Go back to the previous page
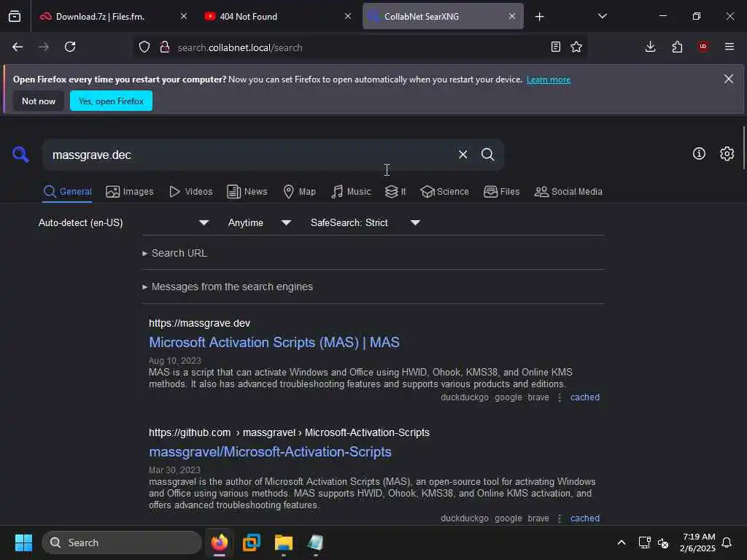The height and width of the screenshot is (560, 747). 18,47
